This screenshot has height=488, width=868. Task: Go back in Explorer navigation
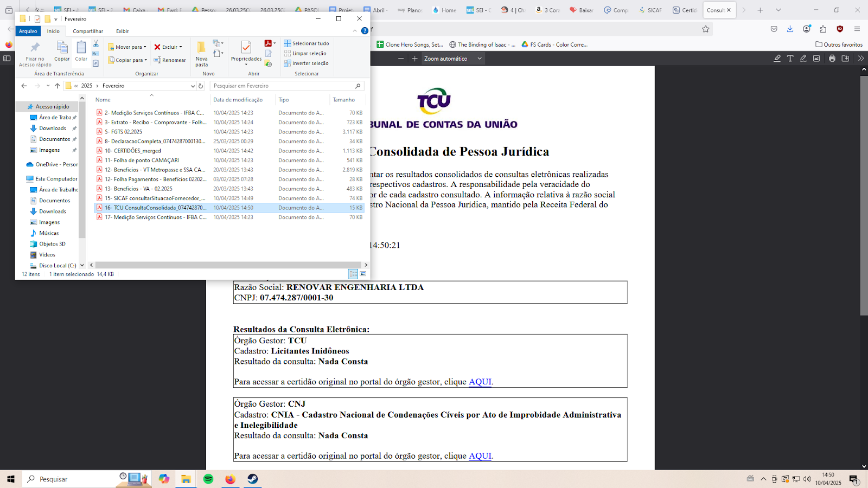click(x=24, y=86)
